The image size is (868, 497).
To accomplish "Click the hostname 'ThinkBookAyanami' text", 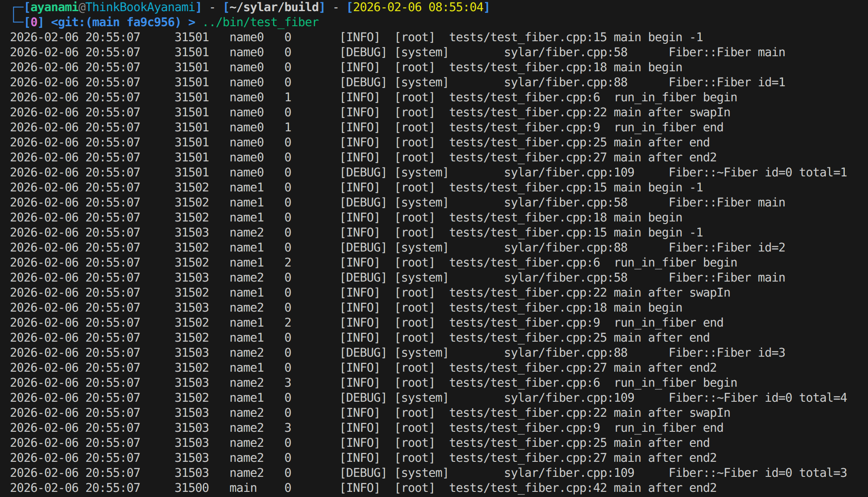I will [x=141, y=7].
